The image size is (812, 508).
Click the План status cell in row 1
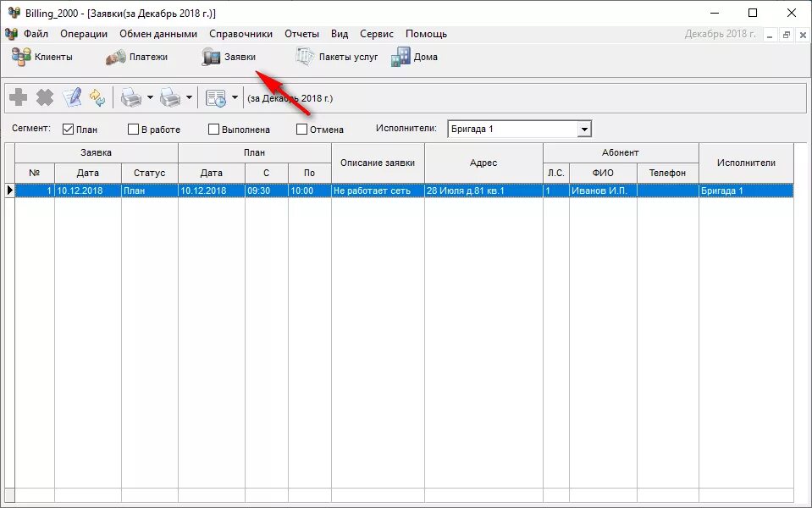(x=150, y=190)
